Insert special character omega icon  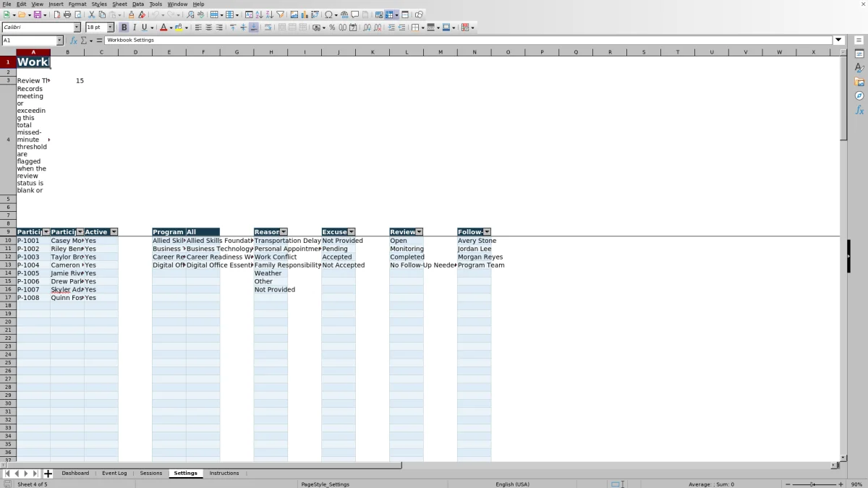click(328, 14)
